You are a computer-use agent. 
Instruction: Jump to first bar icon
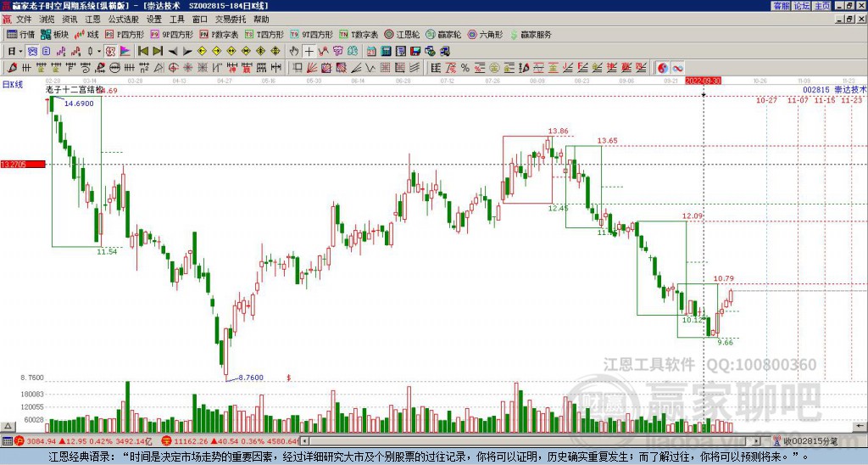(142, 51)
